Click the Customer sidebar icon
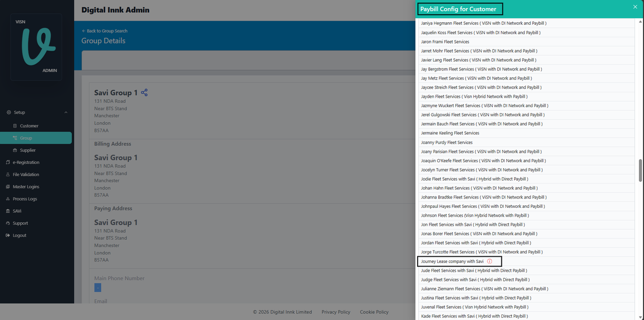Viewport: 644px width, 320px height. [15, 126]
